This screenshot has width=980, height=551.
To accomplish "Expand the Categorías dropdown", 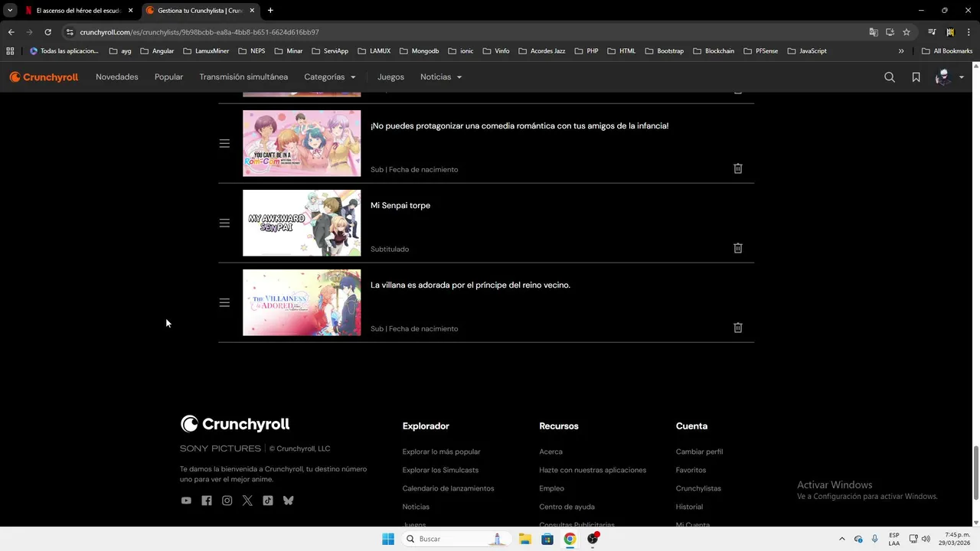I will click(x=330, y=77).
